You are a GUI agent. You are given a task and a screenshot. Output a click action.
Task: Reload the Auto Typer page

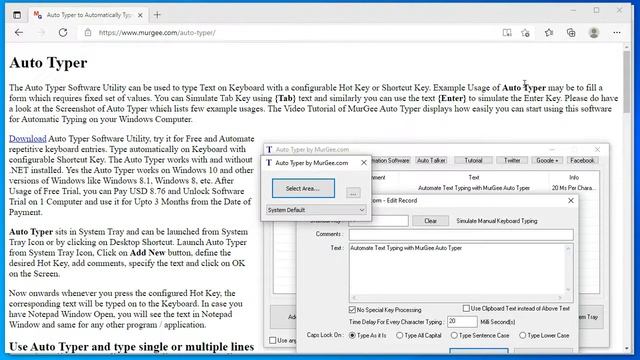click(63, 33)
